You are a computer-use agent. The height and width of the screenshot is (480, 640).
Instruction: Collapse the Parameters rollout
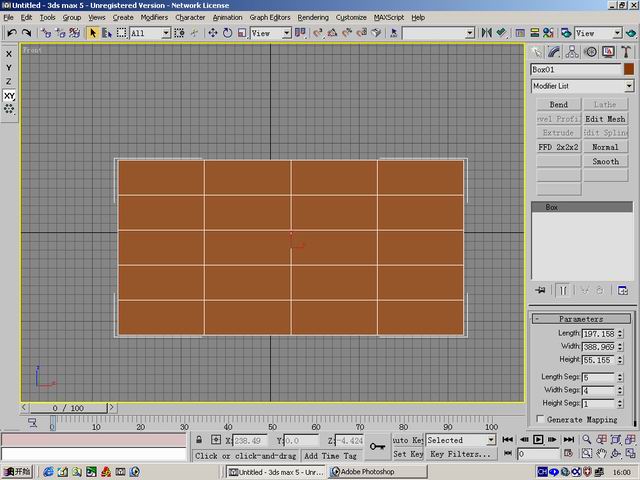click(581, 319)
